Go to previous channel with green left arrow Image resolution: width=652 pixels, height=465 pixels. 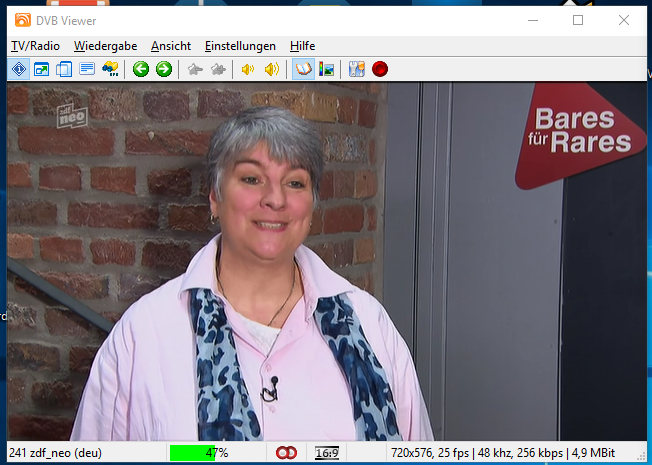(141, 69)
